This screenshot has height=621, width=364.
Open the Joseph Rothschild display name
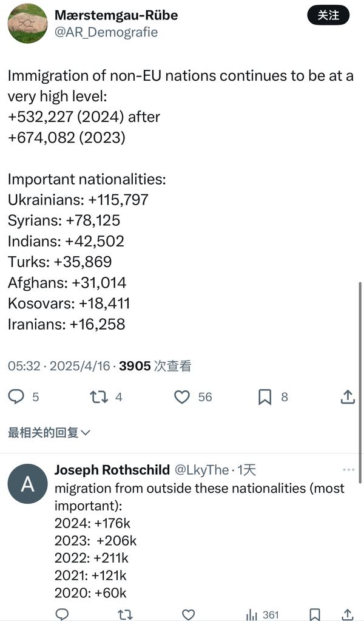[112, 470]
